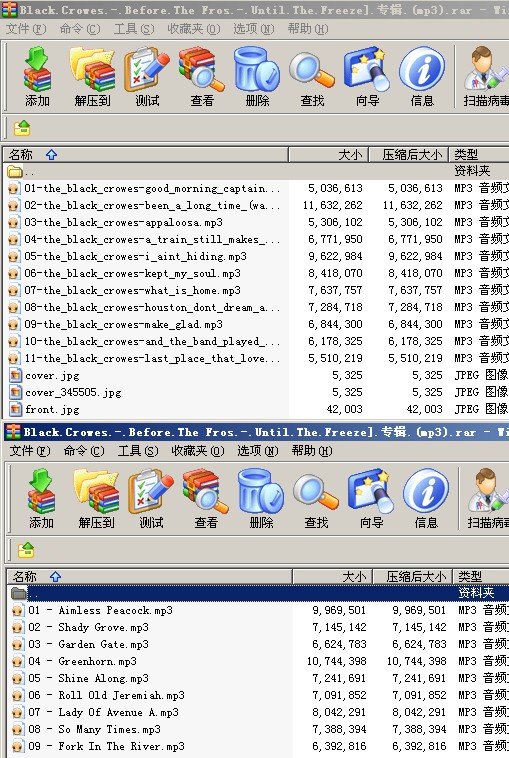Click 测试 (Test) icon in top window
Viewport: 509px width, 758px height.
click(x=147, y=76)
